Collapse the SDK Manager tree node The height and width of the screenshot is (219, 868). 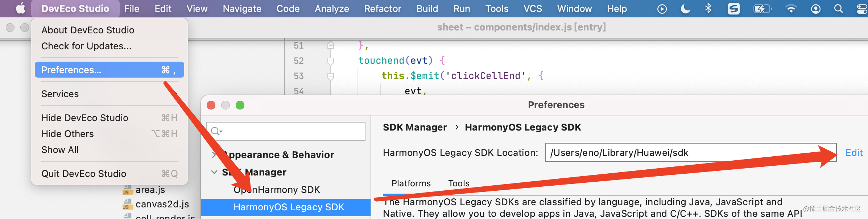click(214, 172)
